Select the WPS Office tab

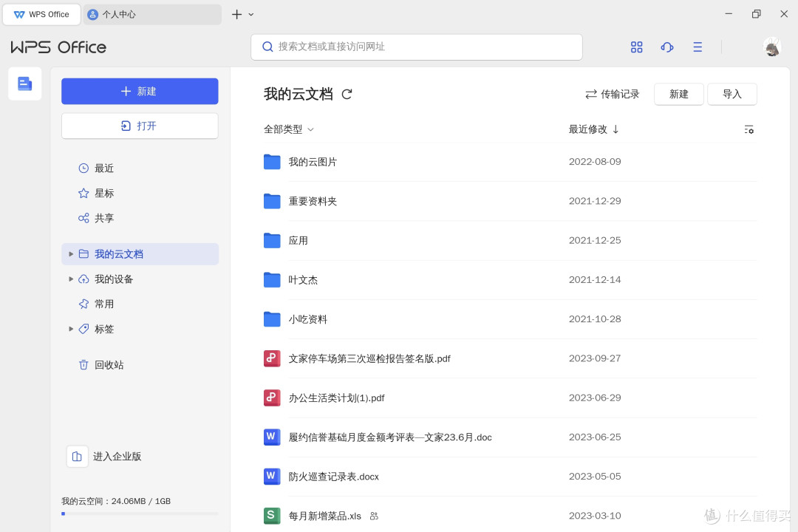(x=41, y=14)
